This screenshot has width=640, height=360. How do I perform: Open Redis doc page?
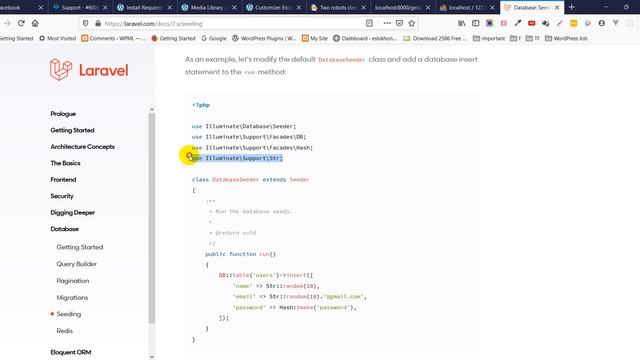pyautogui.click(x=64, y=331)
